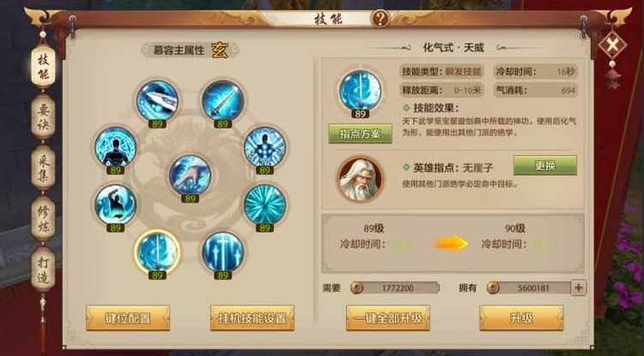Open the 采集 side tab
Screen dimensions: 644x356
[43, 168]
